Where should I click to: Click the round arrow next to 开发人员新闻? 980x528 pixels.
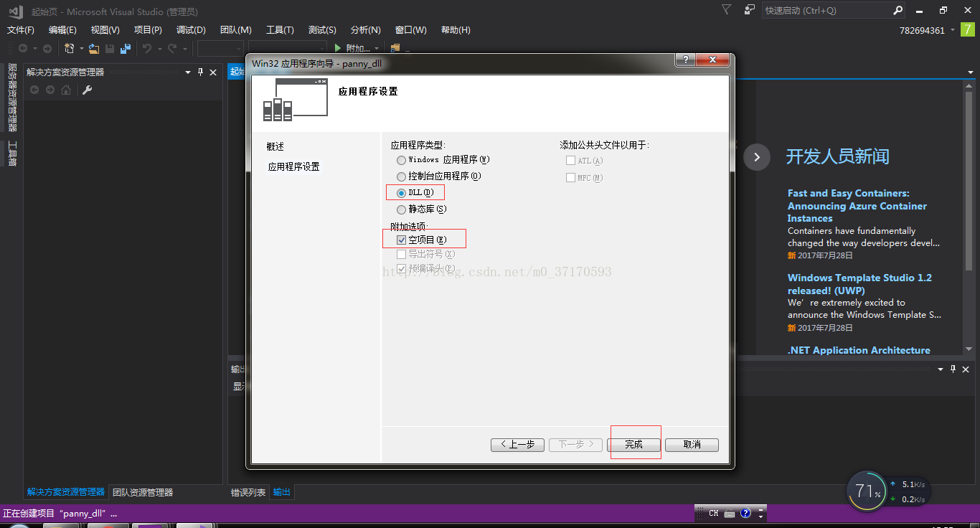(757, 156)
